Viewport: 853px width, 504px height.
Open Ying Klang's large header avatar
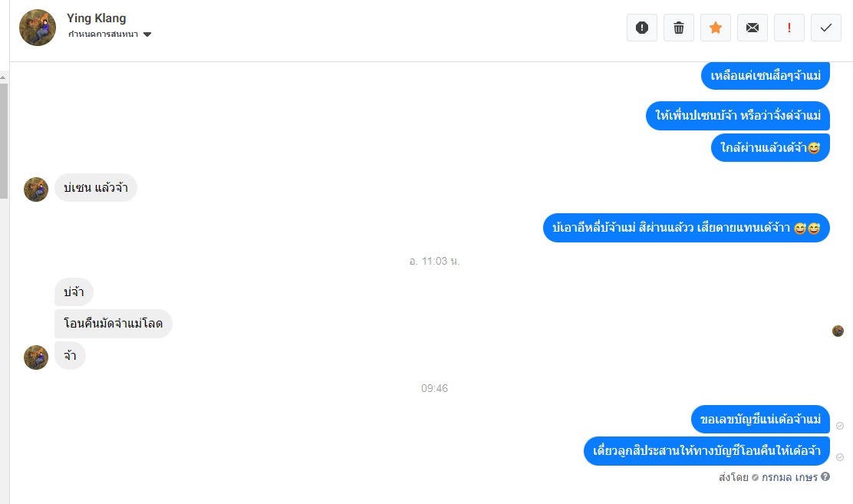click(x=38, y=28)
